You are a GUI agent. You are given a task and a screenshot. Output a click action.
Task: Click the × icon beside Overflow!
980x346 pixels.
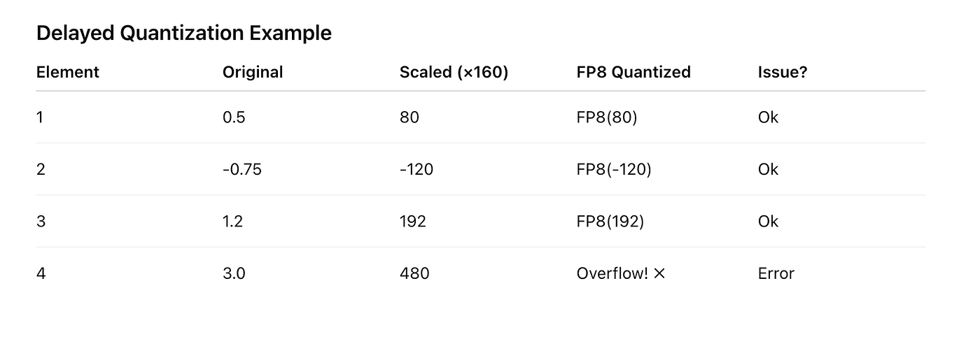pos(659,274)
